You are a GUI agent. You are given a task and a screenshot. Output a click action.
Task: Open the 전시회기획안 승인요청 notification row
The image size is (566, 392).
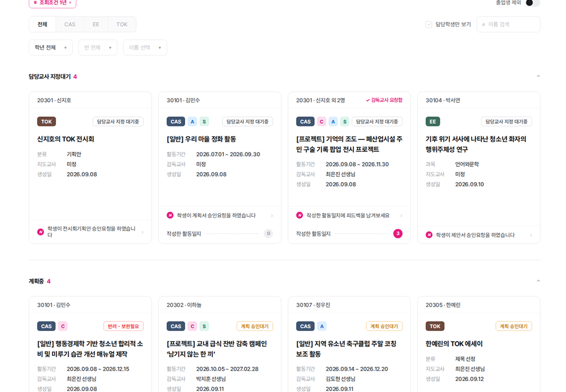tap(90, 232)
